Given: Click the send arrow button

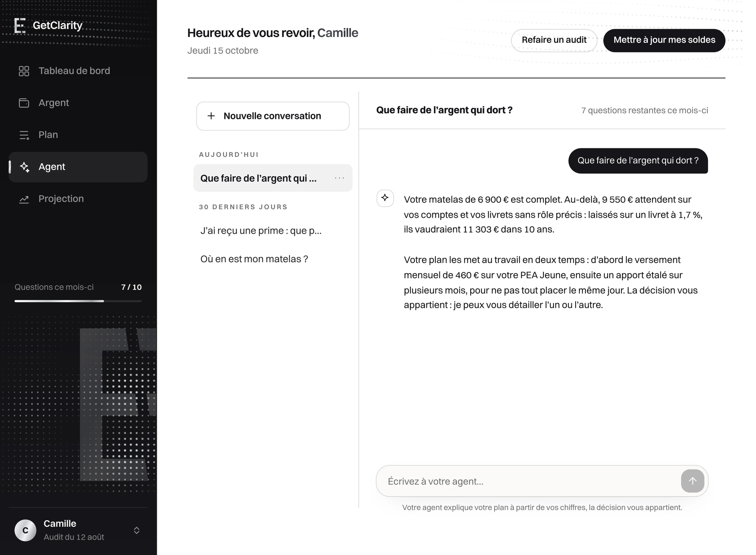Looking at the screenshot, I should pos(693,481).
